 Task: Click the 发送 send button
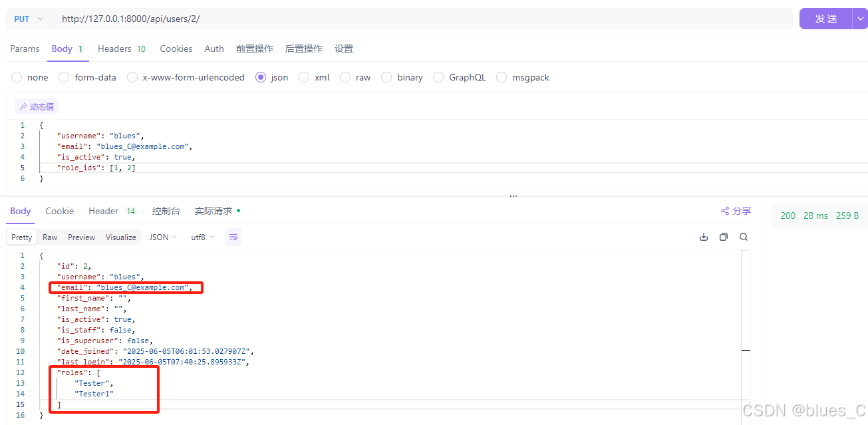(825, 19)
